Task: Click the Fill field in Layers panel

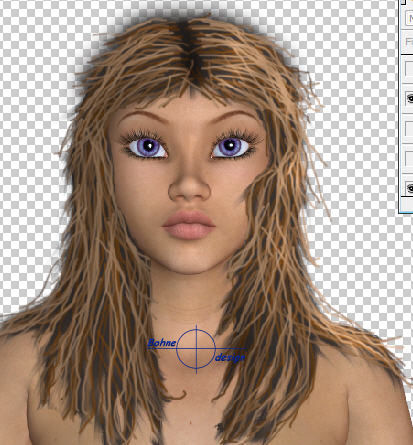Action: click(409, 42)
